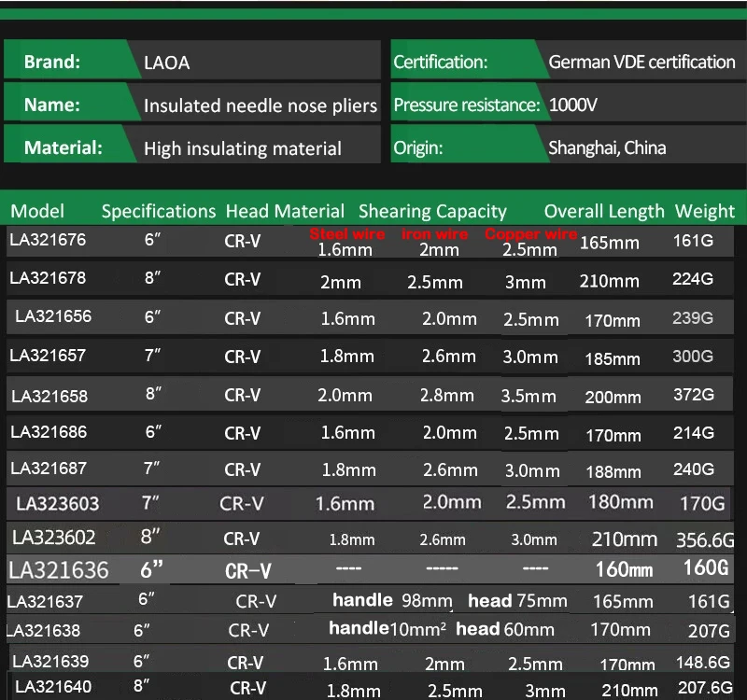
Task: Click the Model column header
Action: (x=37, y=211)
